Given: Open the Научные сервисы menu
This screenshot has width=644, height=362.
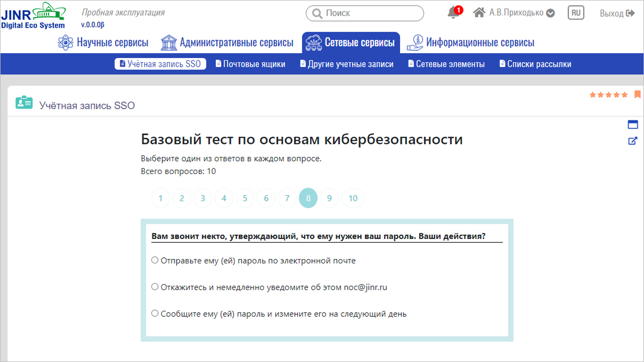Looking at the screenshot, I should tap(104, 43).
